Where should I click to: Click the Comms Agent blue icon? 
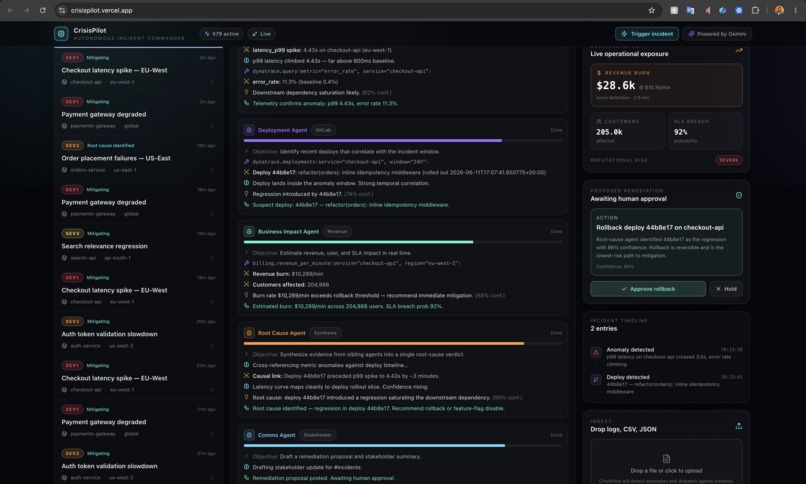(249, 435)
